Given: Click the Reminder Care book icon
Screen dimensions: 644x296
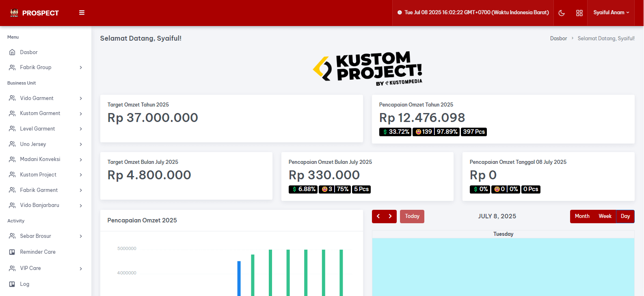Looking at the screenshot, I should point(12,252).
